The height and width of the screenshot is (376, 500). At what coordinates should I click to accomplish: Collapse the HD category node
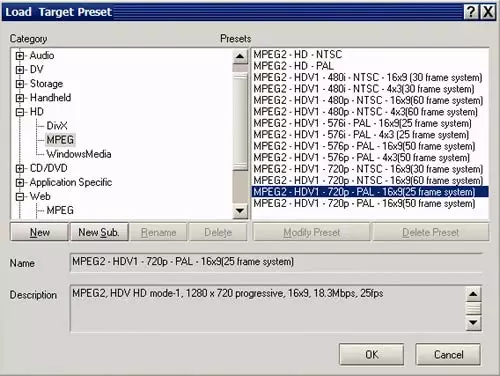20,112
